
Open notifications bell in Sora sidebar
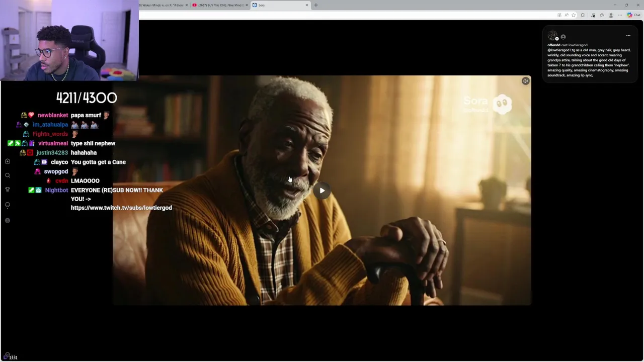click(8, 205)
